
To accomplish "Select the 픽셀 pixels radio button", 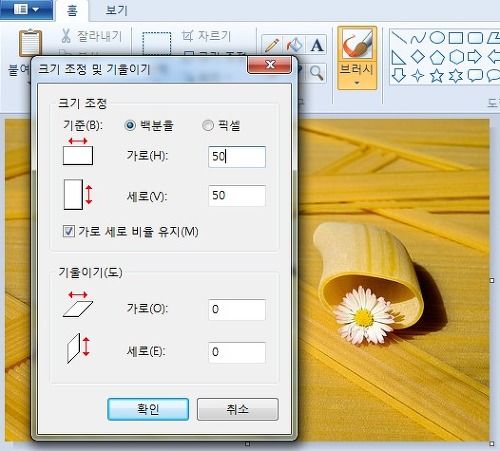I will 208,125.
